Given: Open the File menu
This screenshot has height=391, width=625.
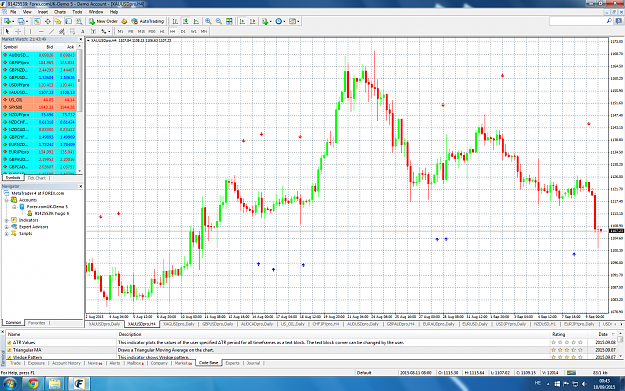Looking at the screenshot, I should 13,12.
